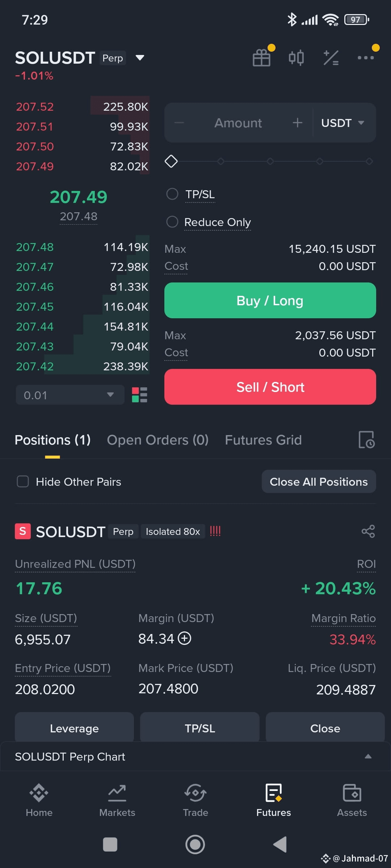Image resolution: width=391 pixels, height=868 pixels.
Task: Open order history icon beside Futures Grid
Action: (366, 440)
